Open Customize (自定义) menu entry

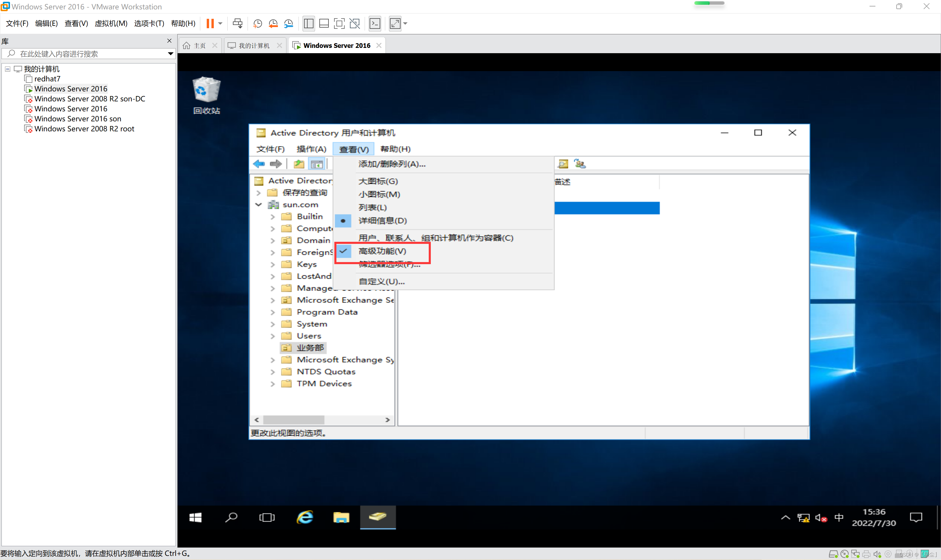point(381,281)
